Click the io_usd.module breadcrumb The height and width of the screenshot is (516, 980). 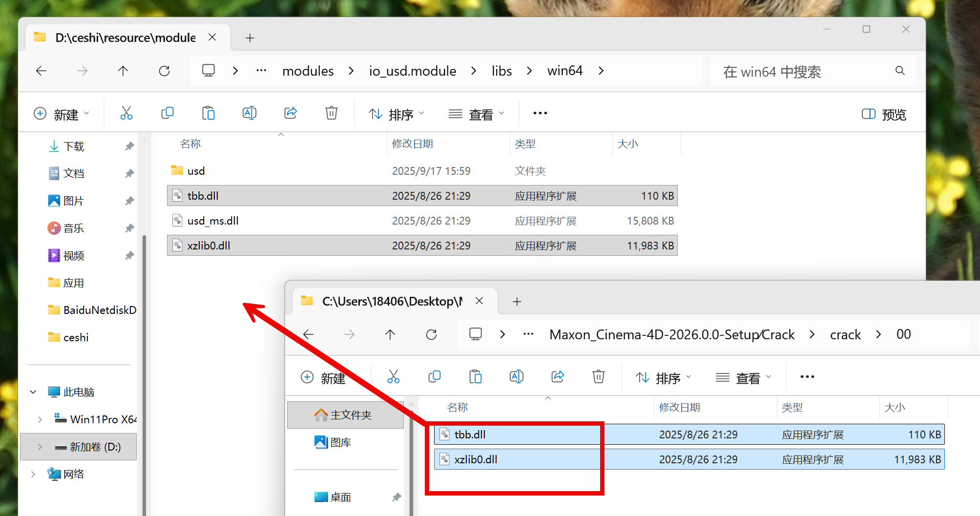412,71
